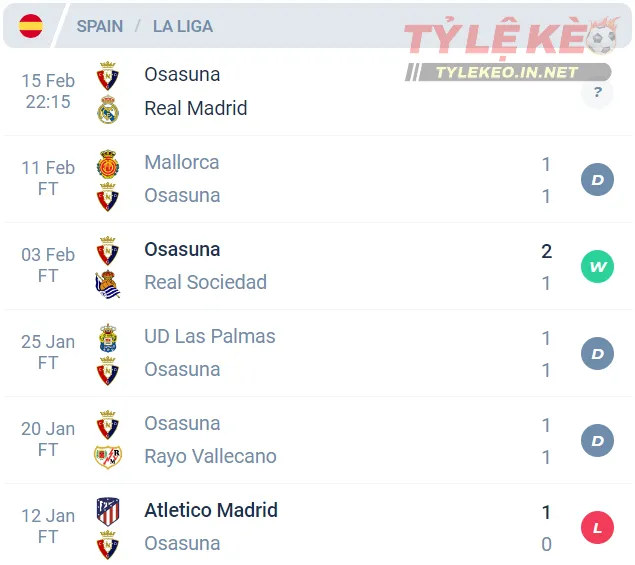Select Atletico Madrid team name
This screenshot has width=635, height=565.
click(x=211, y=510)
